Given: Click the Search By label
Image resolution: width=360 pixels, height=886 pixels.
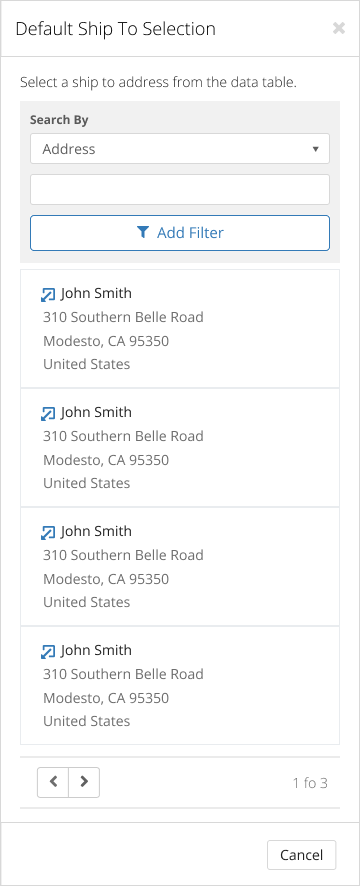Looking at the screenshot, I should point(59,120).
